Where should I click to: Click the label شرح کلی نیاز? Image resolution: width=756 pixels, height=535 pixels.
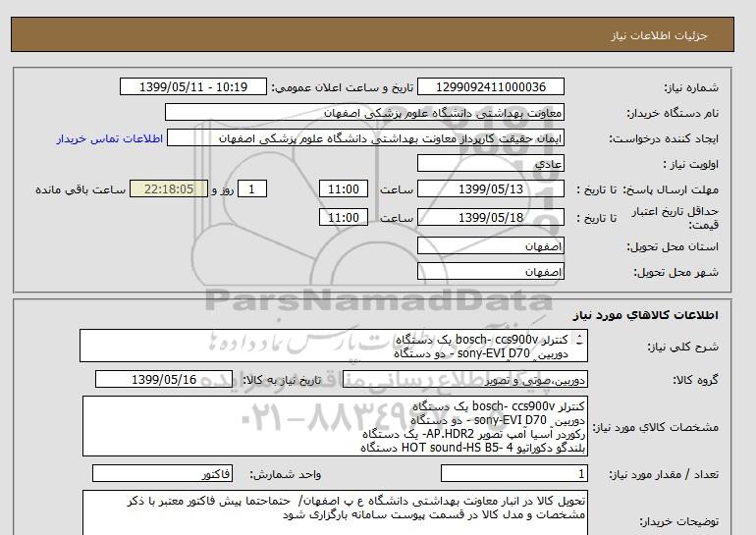coord(682,347)
